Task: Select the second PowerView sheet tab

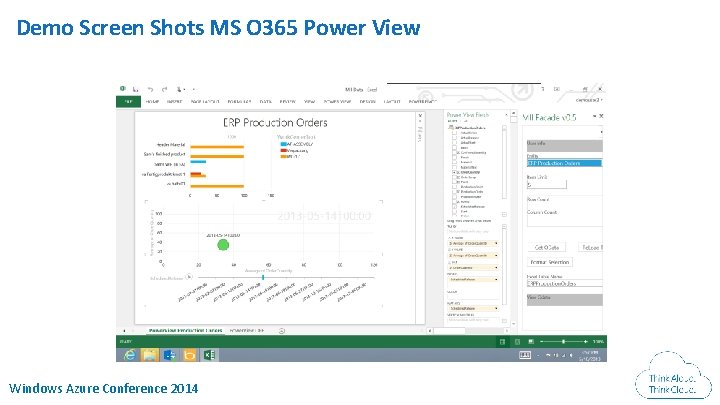Action: (x=247, y=331)
